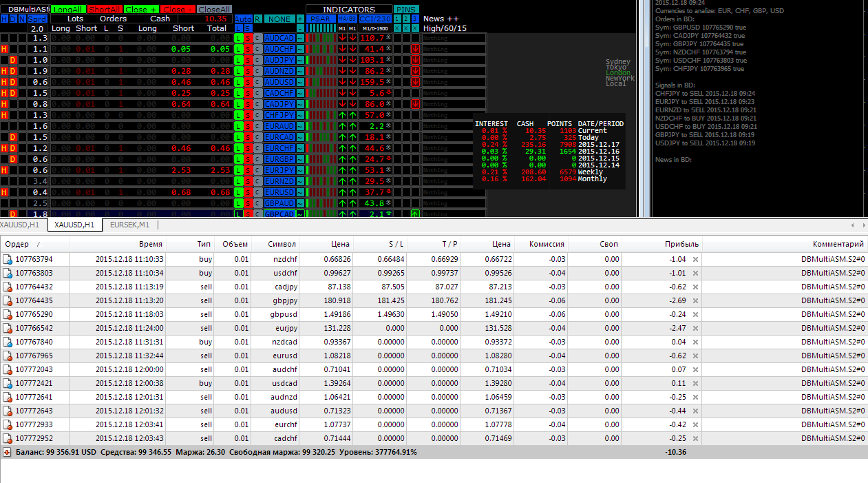Click PSAR bar strip in EURCHF row
Screen dimensions: 868x483
tap(321, 148)
